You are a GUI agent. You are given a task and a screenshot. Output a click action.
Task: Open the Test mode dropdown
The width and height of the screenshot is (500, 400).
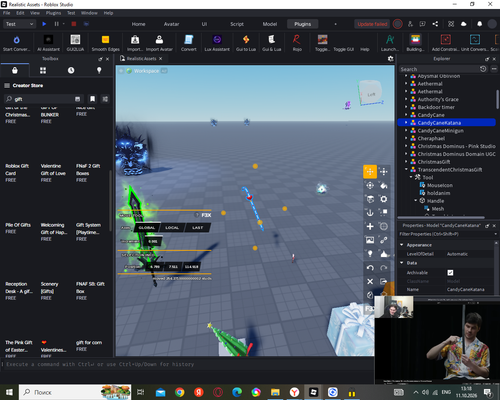click(x=19, y=24)
